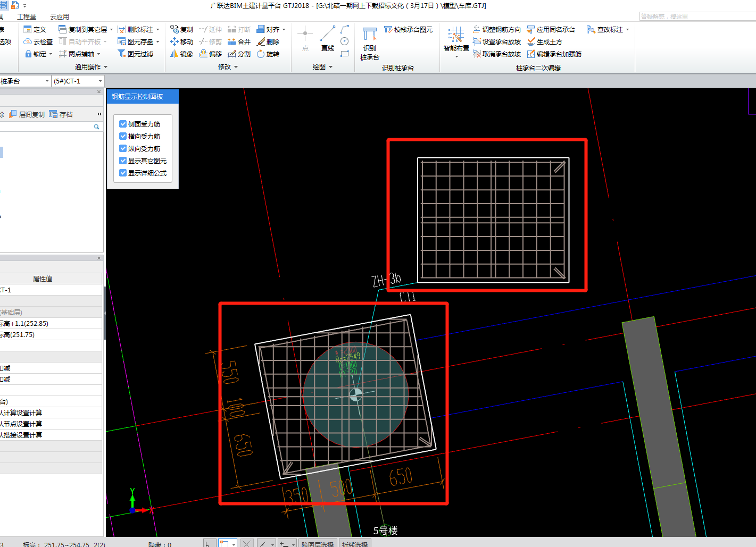The width and height of the screenshot is (756, 547).
Task: Click the 对齐 align tool
Action: [x=268, y=29]
